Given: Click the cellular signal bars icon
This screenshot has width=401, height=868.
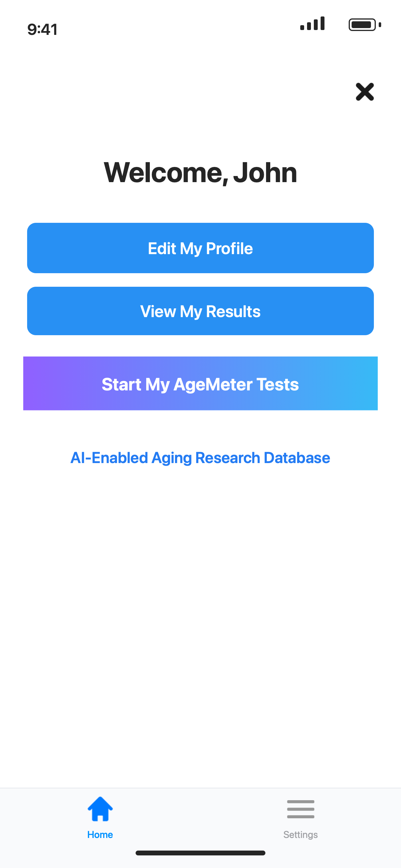Looking at the screenshot, I should 313,24.
